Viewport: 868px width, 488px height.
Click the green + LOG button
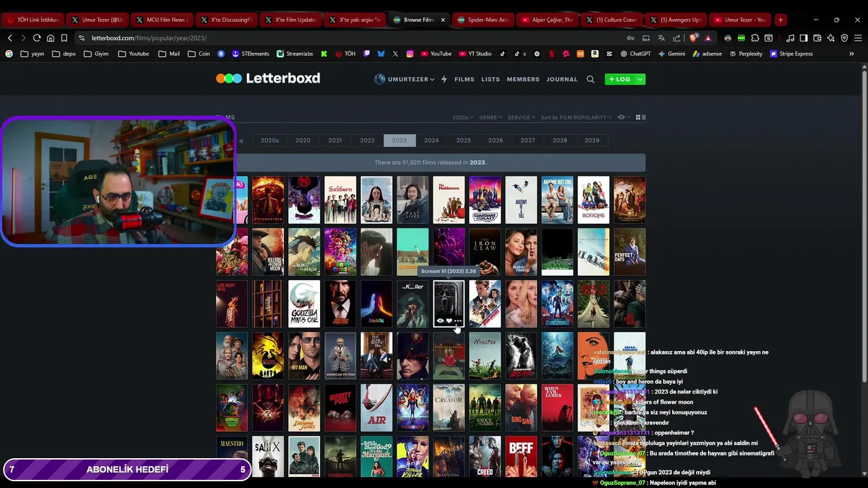[x=620, y=79]
